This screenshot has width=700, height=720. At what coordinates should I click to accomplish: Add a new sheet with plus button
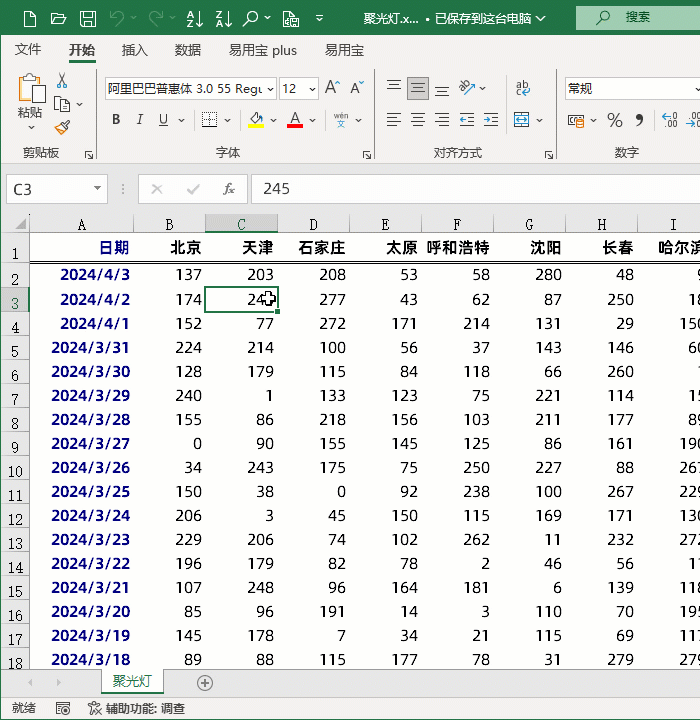pyautogui.click(x=205, y=683)
